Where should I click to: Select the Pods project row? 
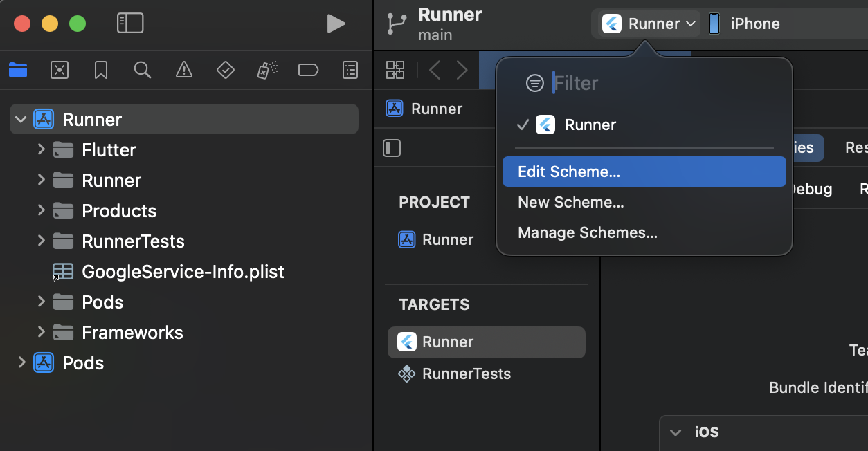[x=184, y=363]
